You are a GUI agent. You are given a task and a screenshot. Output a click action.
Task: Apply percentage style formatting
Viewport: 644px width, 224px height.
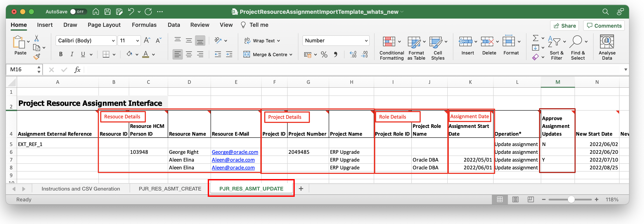tap(324, 54)
